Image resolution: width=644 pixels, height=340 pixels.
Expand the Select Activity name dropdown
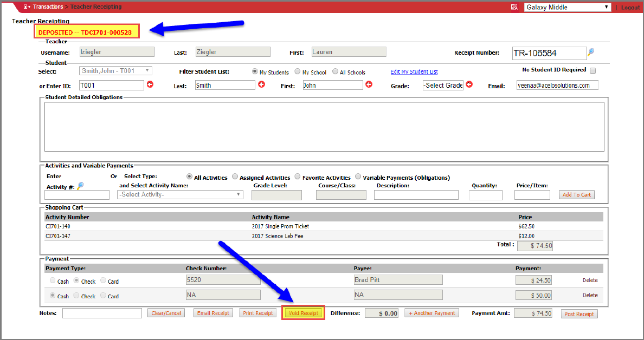click(181, 194)
